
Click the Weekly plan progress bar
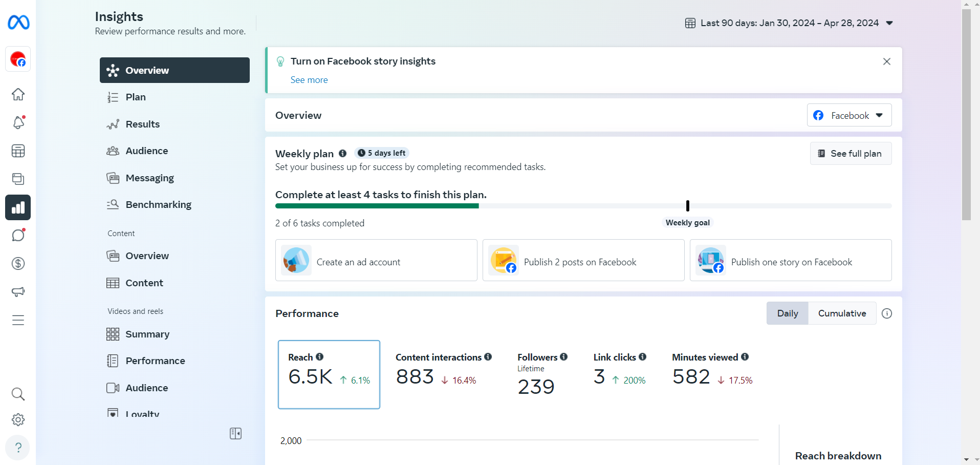pos(583,206)
